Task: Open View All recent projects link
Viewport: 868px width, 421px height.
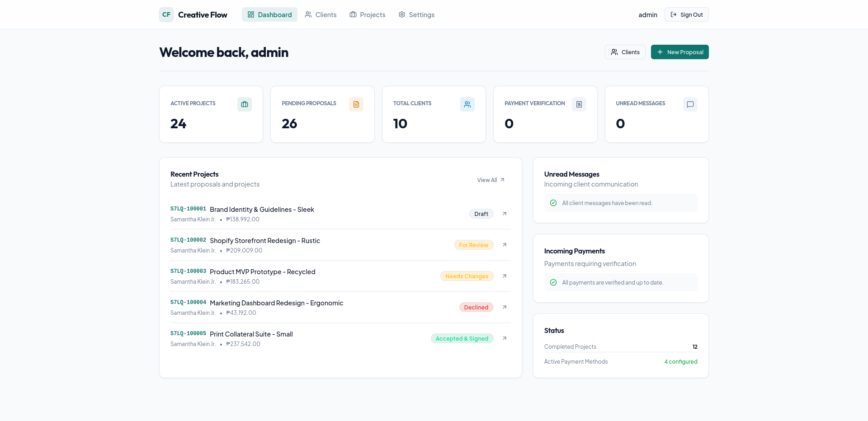Action: (491, 180)
